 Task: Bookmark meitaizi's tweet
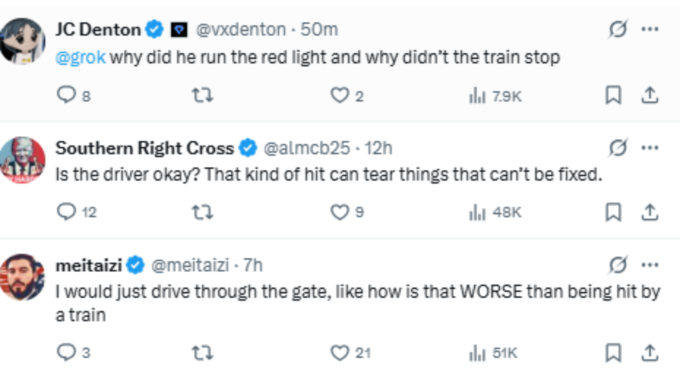(613, 353)
